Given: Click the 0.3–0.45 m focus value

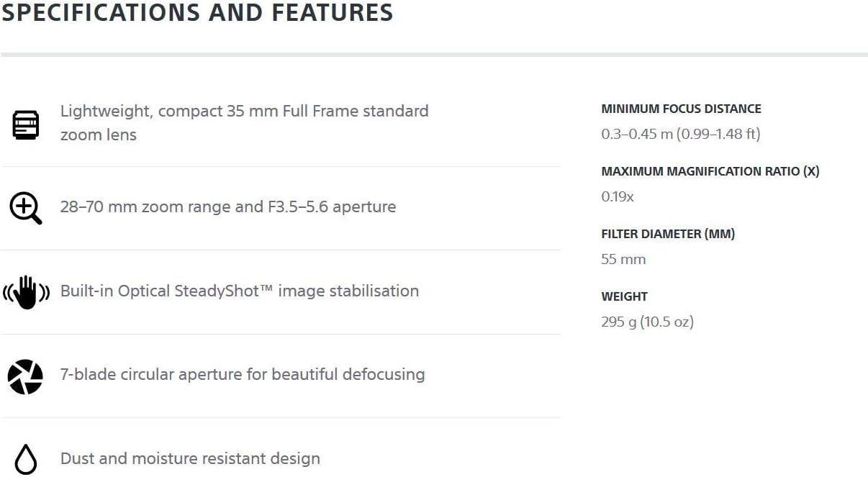Looking at the screenshot, I should (680, 134).
